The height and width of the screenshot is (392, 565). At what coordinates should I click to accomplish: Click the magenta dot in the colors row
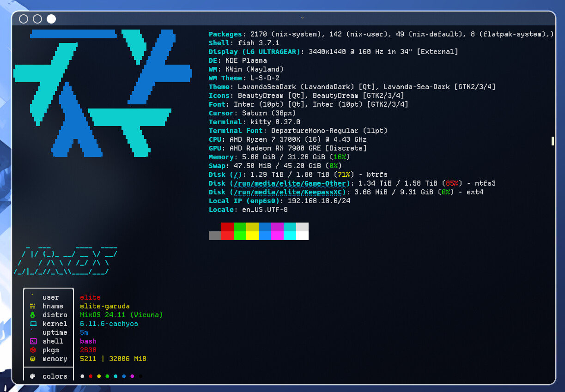tap(132, 376)
